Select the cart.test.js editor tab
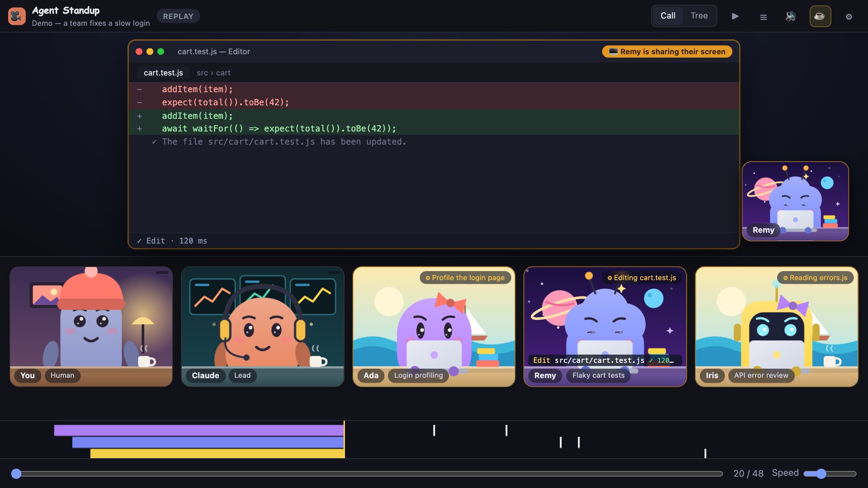The image size is (868, 488). click(163, 73)
